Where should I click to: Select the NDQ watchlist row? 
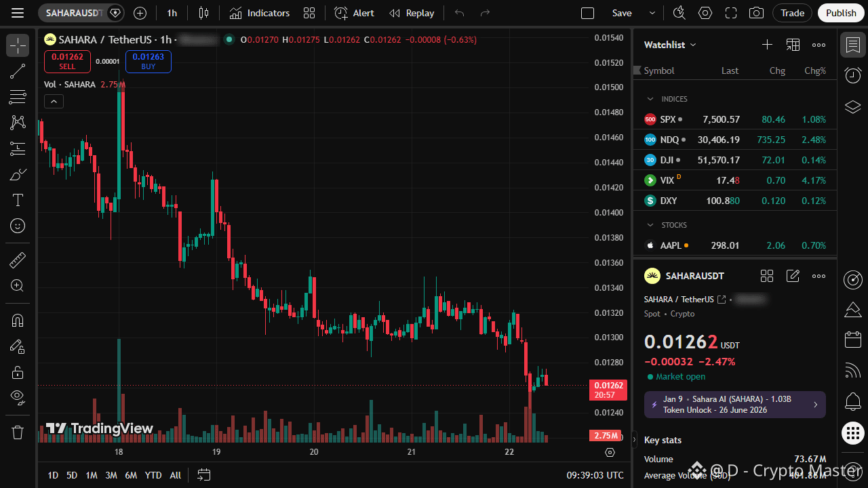tap(735, 140)
